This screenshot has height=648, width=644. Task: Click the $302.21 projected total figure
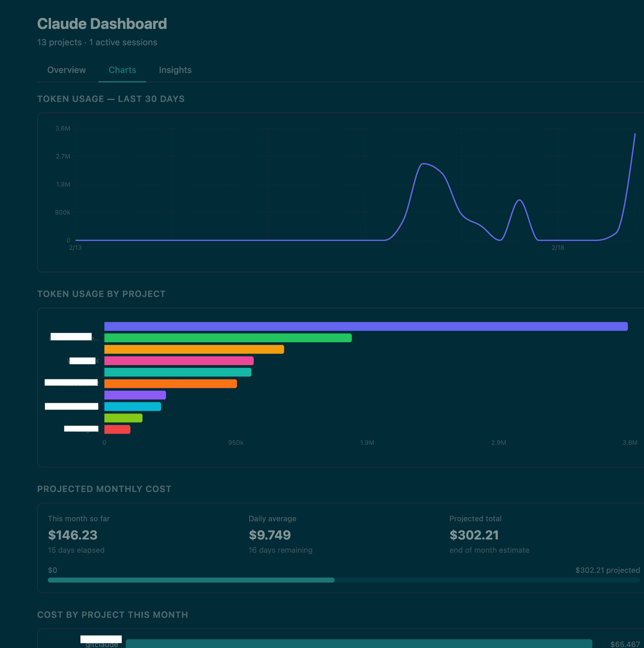point(474,535)
